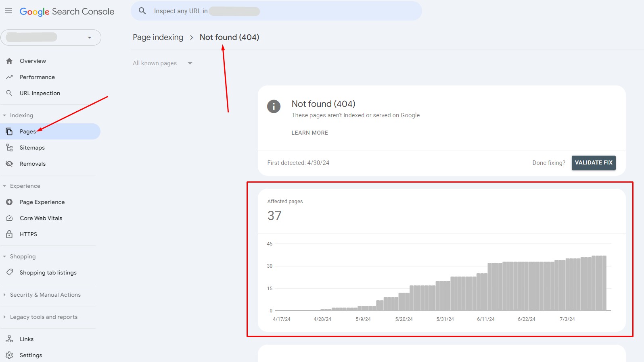Go to Page Experience report
644x362 pixels.
click(42, 202)
